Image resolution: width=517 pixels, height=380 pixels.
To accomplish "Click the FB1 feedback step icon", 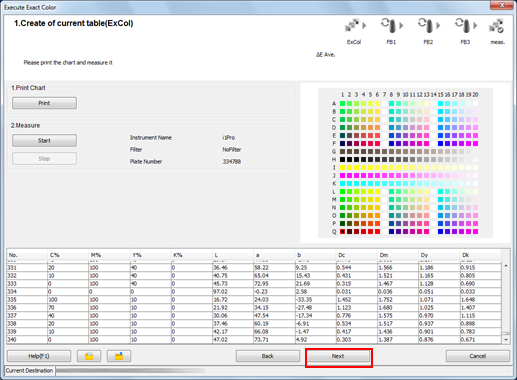I will point(389,25).
